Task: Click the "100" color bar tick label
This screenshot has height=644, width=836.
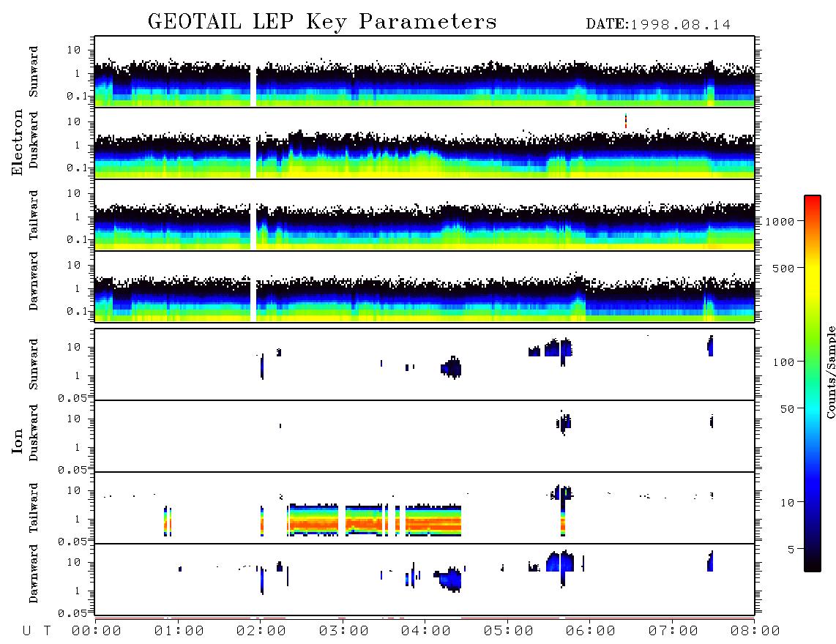Action: [783, 362]
